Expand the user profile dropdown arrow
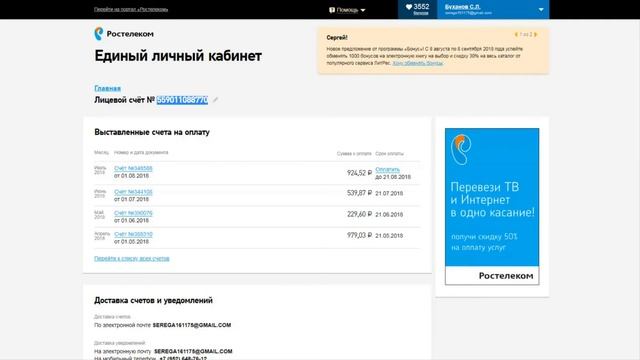 pos(541,9)
